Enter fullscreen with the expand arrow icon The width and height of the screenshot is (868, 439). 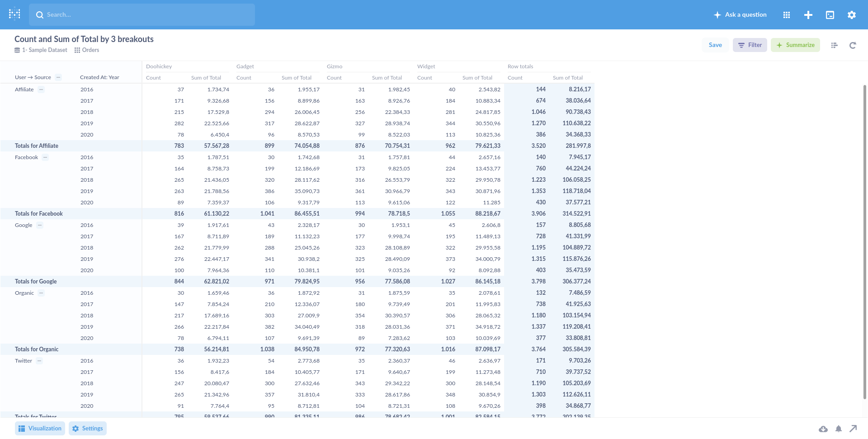click(853, 428)
